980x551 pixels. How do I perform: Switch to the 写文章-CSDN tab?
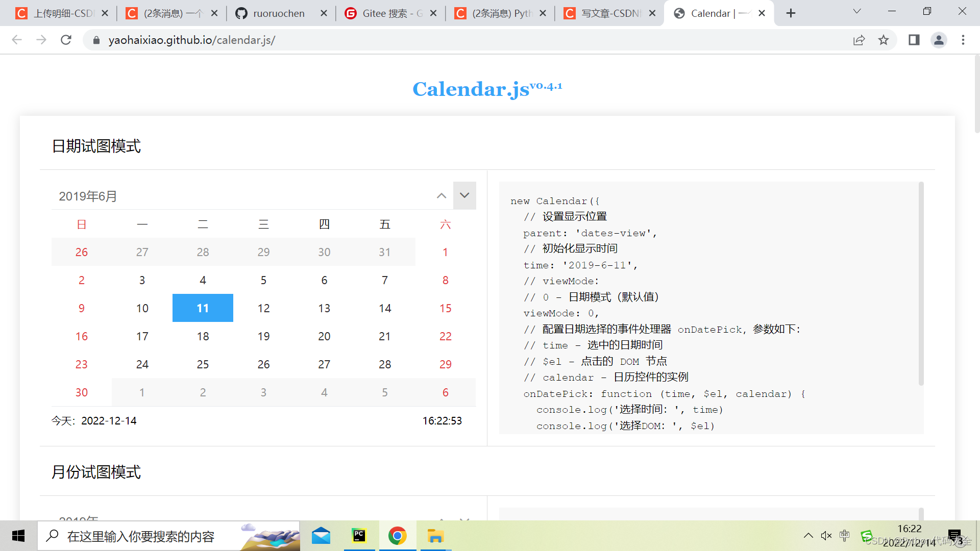click(605, 13)
